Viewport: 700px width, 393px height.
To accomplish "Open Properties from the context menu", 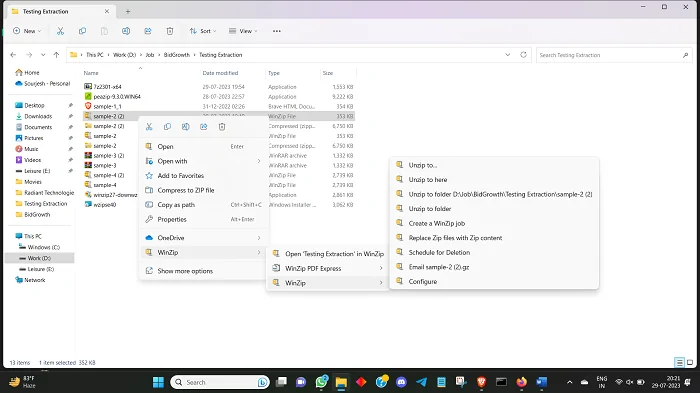I will tap(203, 220).
